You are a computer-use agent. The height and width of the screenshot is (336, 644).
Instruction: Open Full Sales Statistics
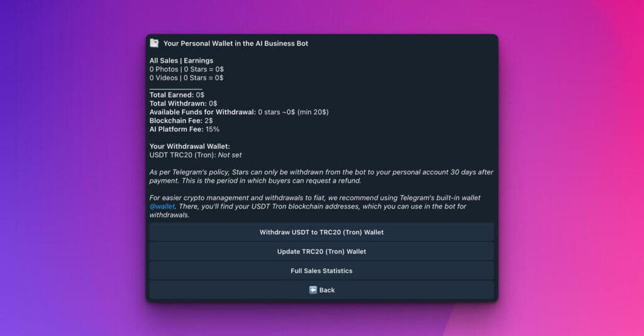click(321, 271)
